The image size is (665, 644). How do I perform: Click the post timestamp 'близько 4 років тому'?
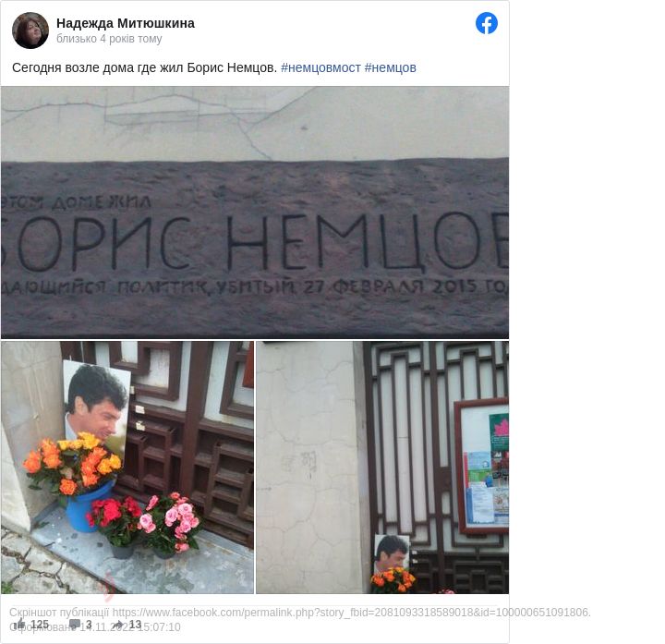click(109, 39)
